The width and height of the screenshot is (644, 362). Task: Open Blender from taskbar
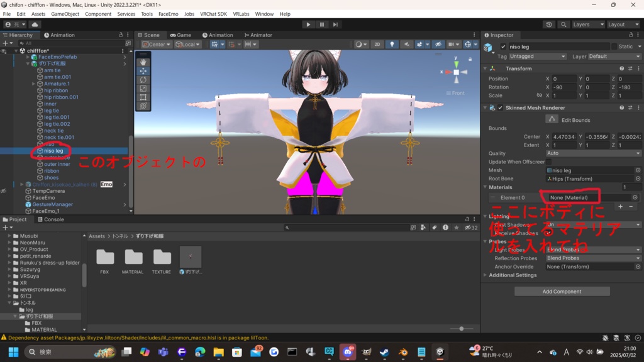click(x=403, y=352)
